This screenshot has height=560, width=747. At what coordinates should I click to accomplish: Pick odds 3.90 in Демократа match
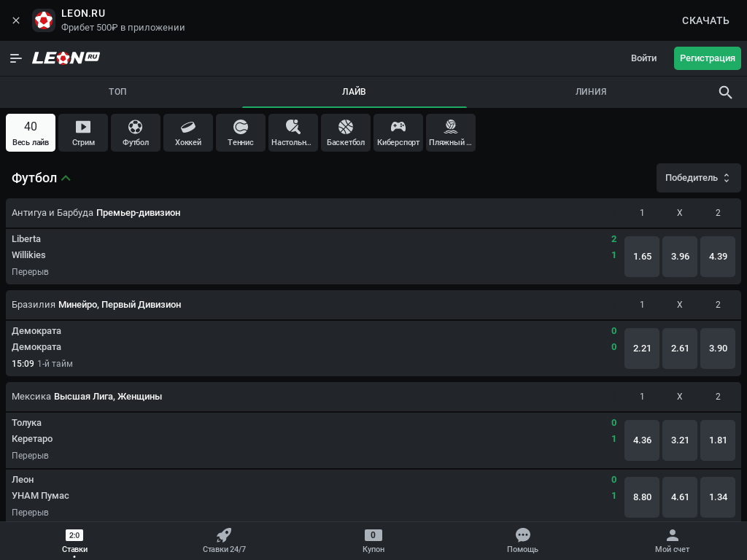pos(718,349)
